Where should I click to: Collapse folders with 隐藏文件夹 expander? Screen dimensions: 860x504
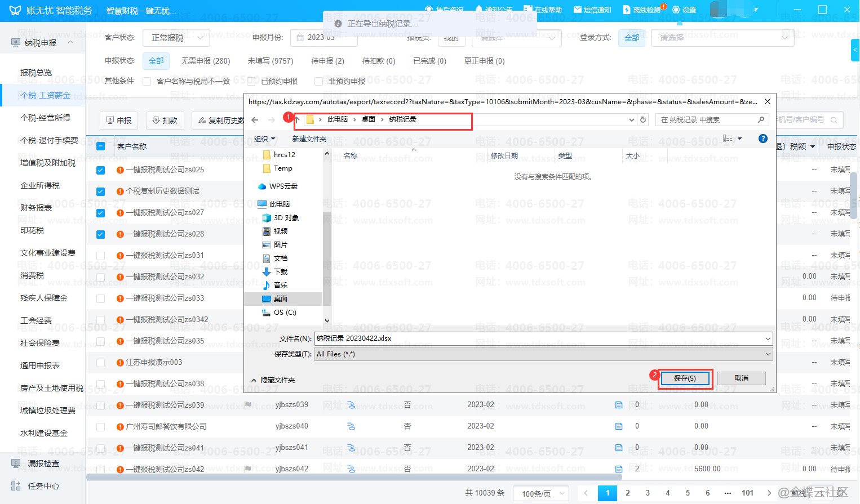click(x=273, y=380)
